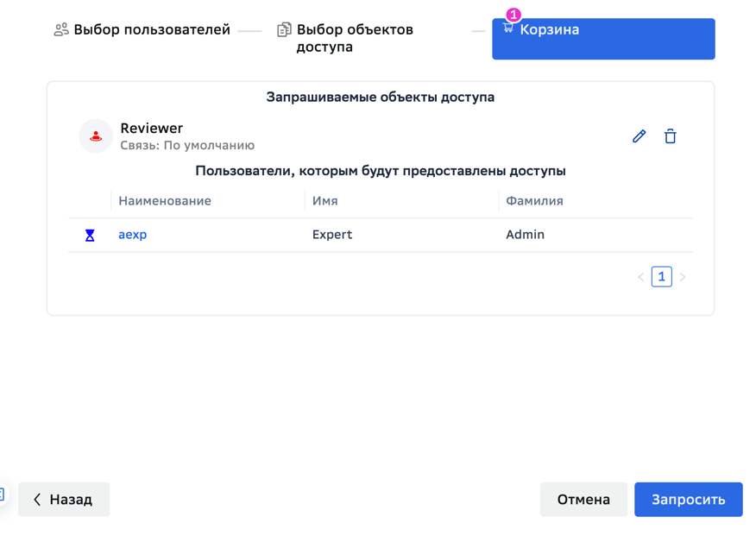This screenshot has height=542, width=756.
Task: Go to the previous table page arrow
Action: pos(640,277)
